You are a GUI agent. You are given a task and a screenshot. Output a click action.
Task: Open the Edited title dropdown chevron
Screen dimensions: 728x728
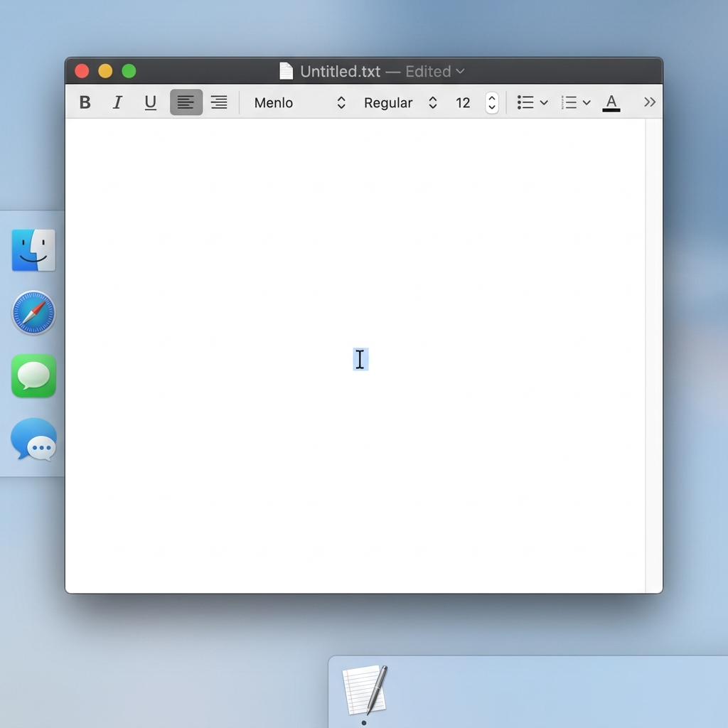coord(460,72)
